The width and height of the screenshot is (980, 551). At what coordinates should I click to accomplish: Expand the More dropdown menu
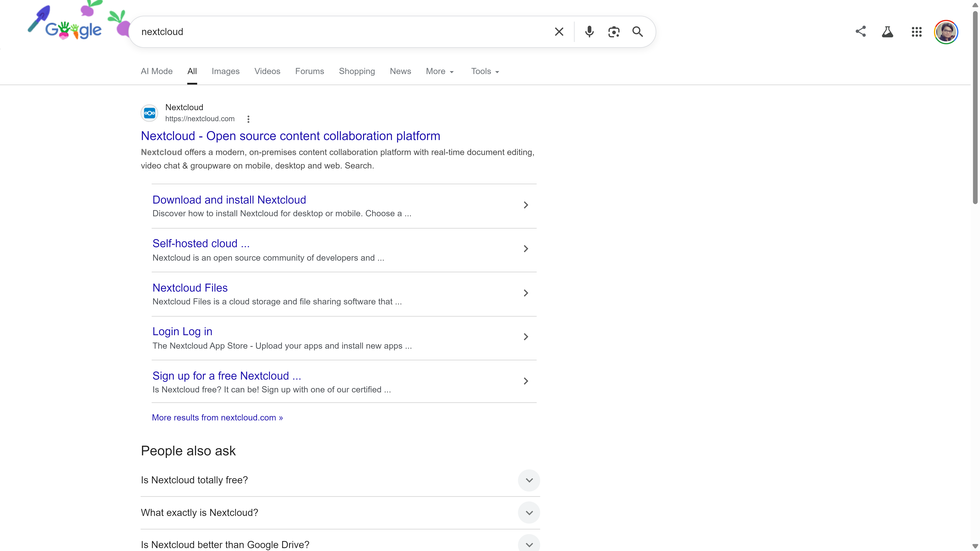point(440,71)
